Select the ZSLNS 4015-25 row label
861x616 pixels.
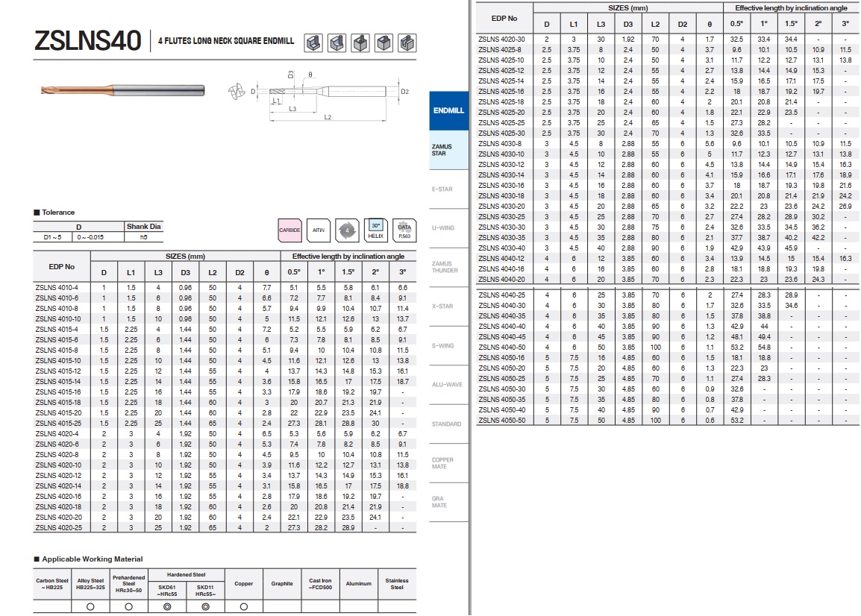point(58,424)
